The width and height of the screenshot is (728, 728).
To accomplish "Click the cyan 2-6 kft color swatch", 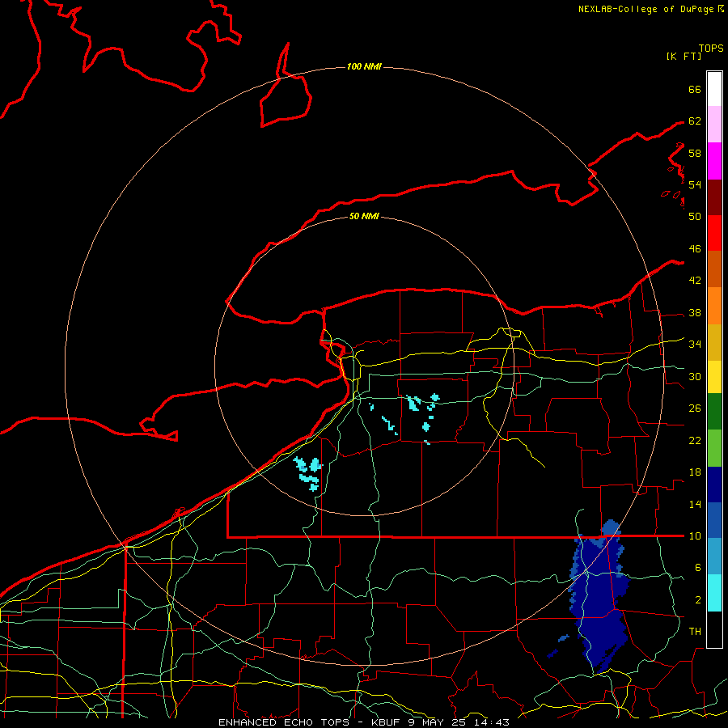I will (714, 593).
